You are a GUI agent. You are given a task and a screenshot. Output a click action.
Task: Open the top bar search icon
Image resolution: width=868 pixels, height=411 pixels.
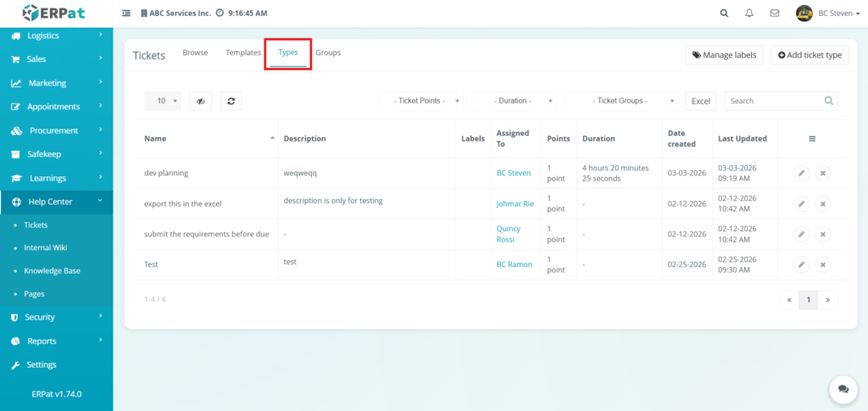point(724,14)
